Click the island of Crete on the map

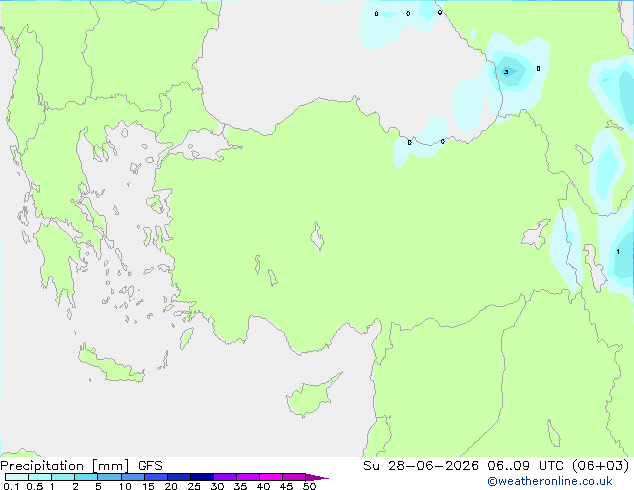point(111,365)
